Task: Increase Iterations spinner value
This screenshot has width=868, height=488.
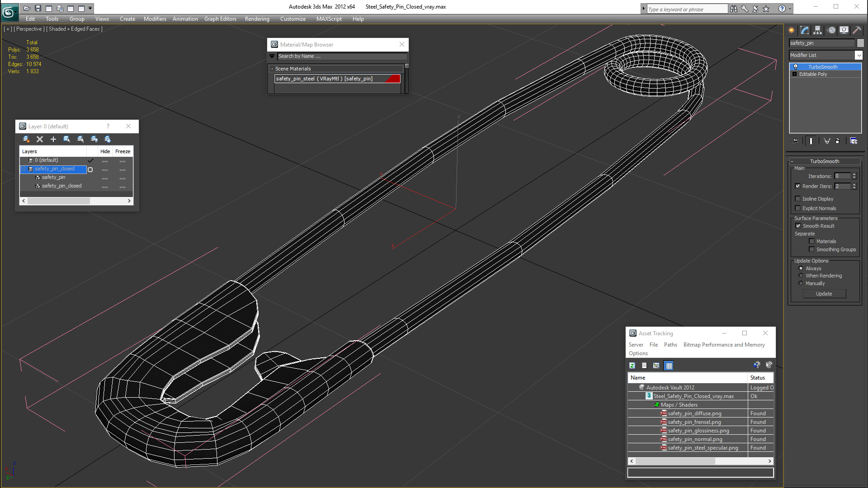Action: (854, 174)
